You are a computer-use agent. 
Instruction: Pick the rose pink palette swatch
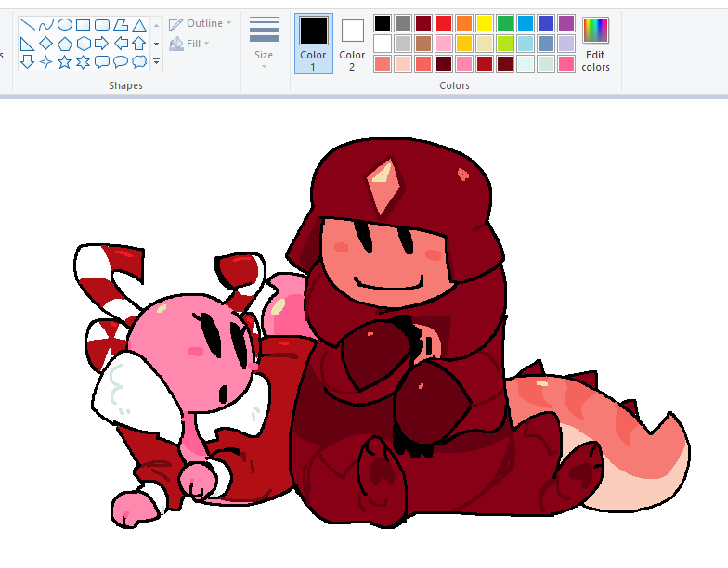(x=444, y=44)
